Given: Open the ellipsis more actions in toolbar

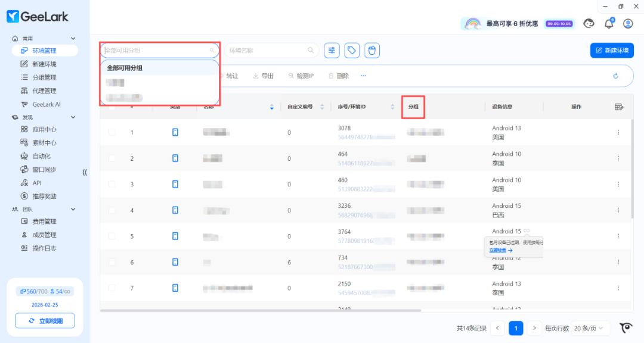Looking at the screenshot, I should (363, 76).
